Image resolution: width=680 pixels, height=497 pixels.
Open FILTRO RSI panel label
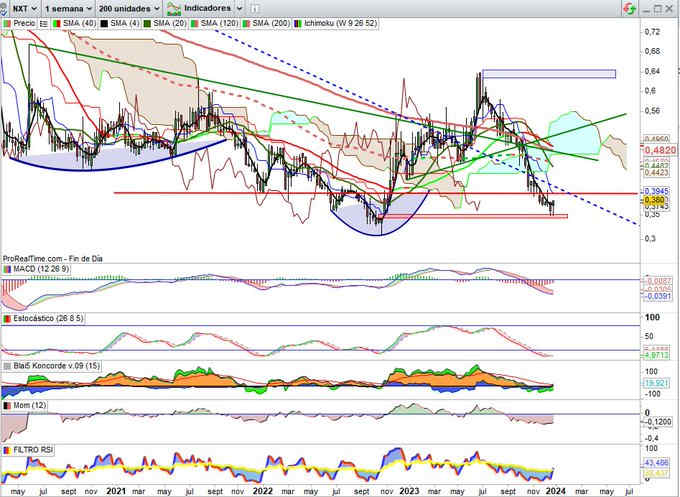coord(33,450)
